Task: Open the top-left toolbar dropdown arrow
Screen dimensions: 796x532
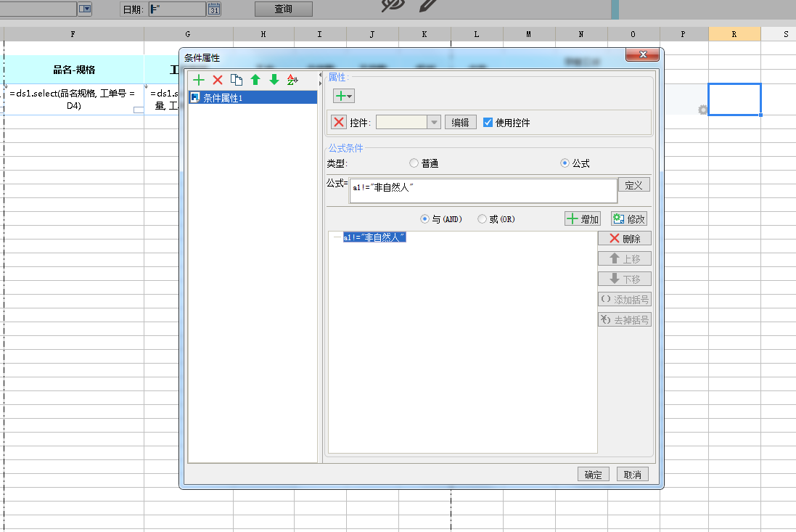Action: 85,9
